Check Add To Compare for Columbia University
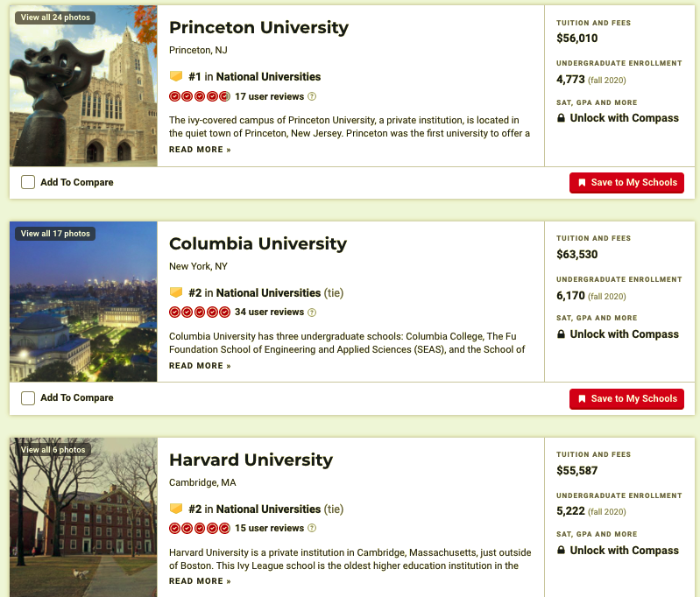 [x=28, y=398]
